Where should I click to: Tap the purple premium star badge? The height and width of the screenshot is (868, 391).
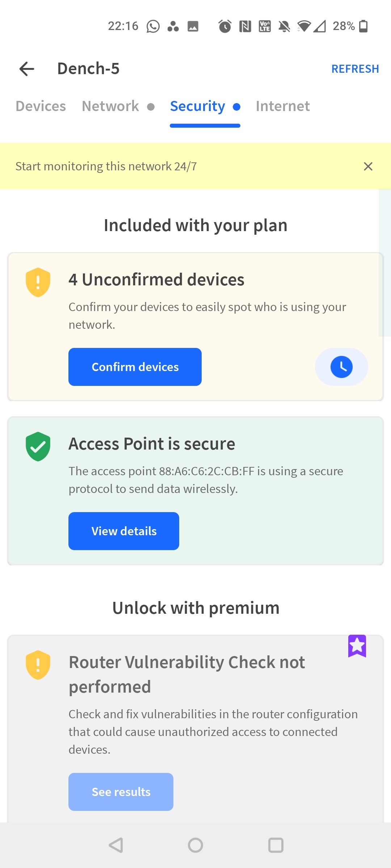click(357, 646)
